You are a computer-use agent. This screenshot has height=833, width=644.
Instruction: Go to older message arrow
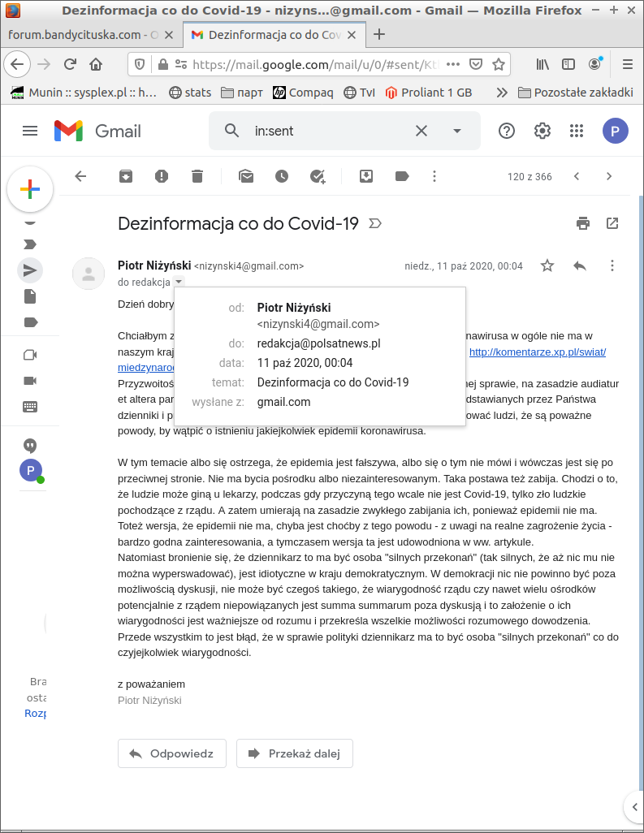pyautogui.click(x=609, y=176)
